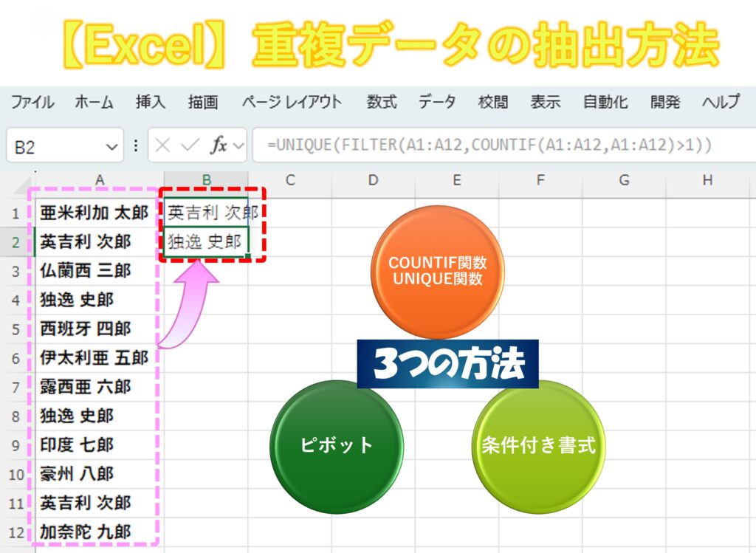Expand the Name Box dropdown arrow
756x553 pixels.
tap(112, 146)
